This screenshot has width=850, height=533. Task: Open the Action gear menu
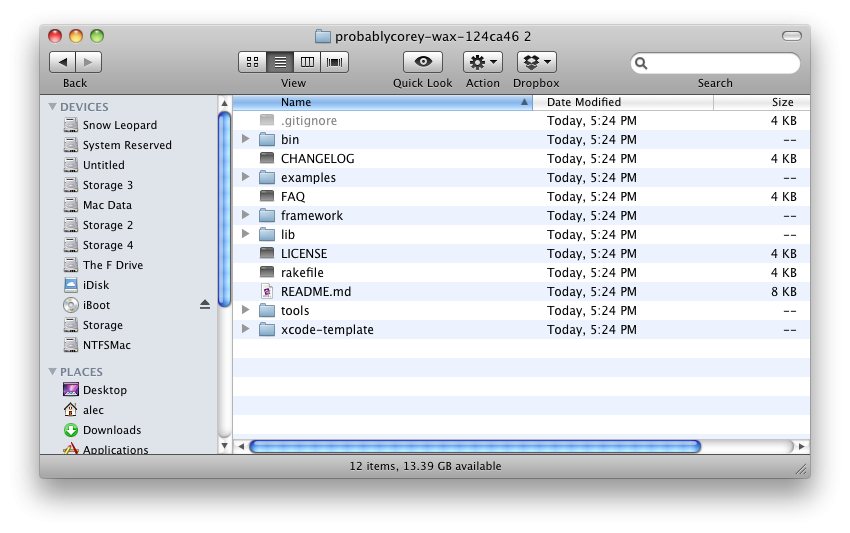[482, 62]
